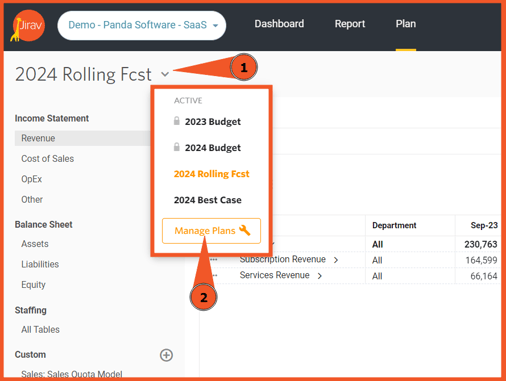Go to the Dashboard tab
Viewport: 506px width, 381px height.
pyautogui.click(x=279, y=24)
